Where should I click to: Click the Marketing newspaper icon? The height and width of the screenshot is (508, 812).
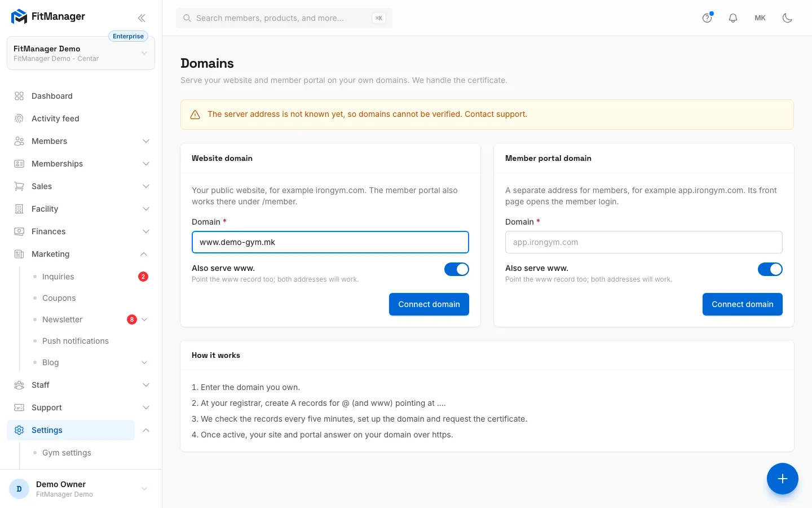(19, 254)
